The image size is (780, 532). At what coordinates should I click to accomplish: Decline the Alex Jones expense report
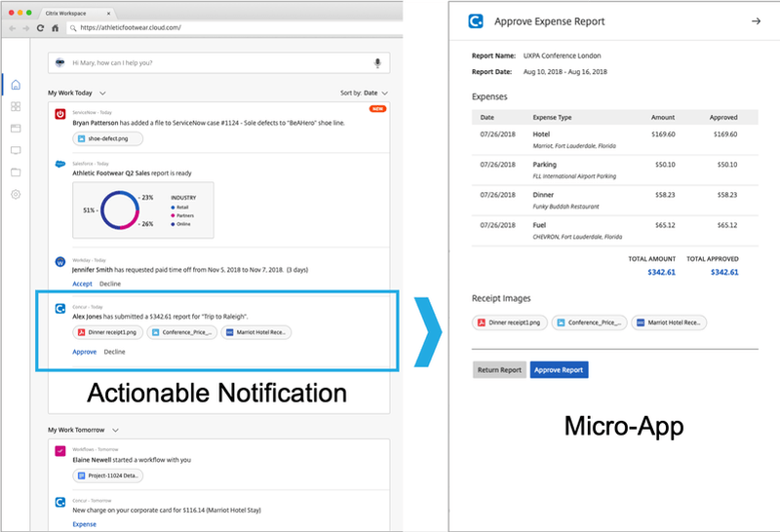click(x=114, y=352)
